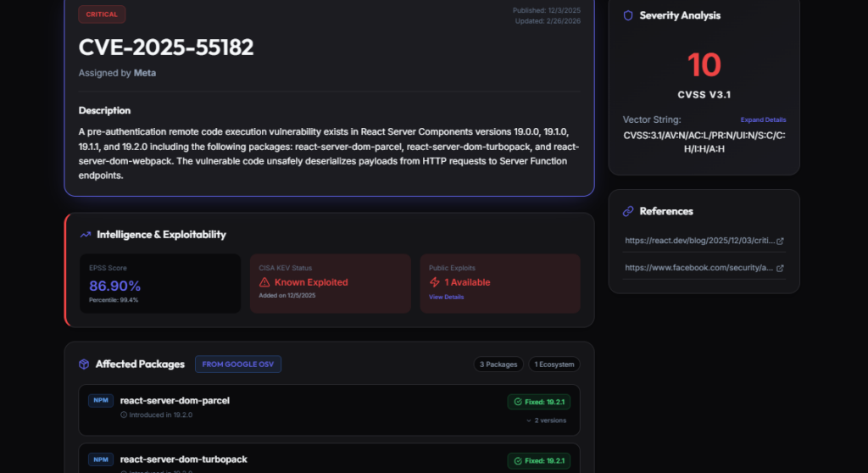Image resolution: width=868 pixels, height=473 pixels.
Task: Click the CISA KEV Status label
Action: [285, 268]
